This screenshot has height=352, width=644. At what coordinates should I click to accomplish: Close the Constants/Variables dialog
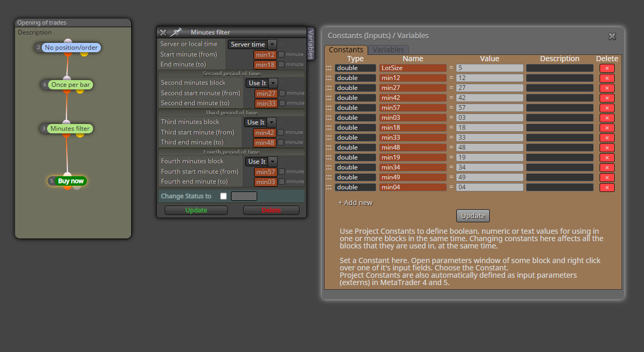coord(612,36)
